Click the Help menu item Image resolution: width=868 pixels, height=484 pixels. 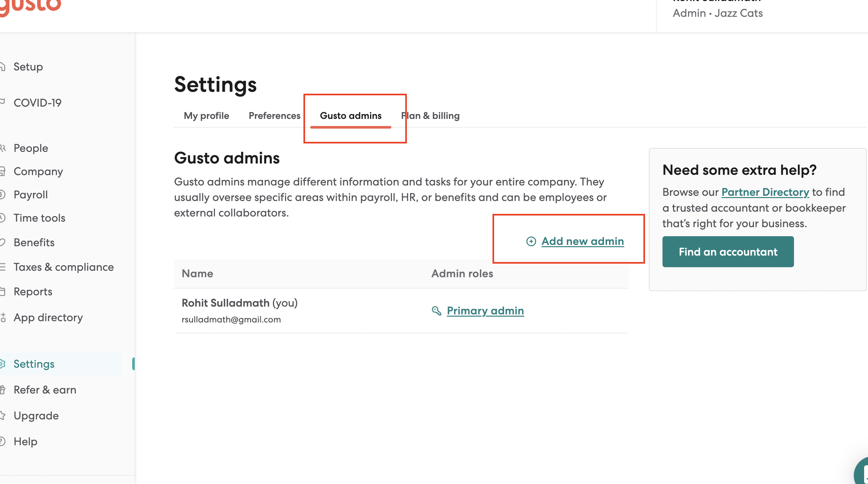[25, 441]
